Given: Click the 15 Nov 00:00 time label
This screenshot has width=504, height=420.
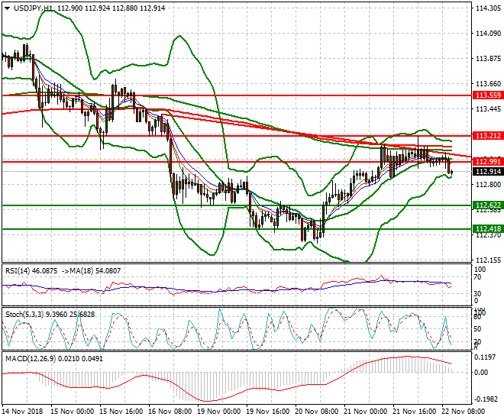Looking at the screenshot, I should pyautogui.click(x=73, y=412).
